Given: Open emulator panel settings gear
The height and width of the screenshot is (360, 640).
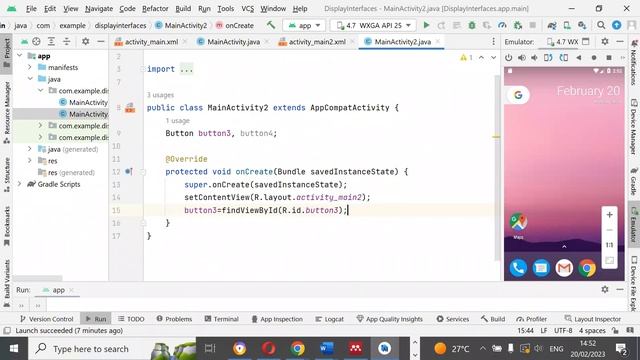Looking at the screenshot, I should 605,41.
